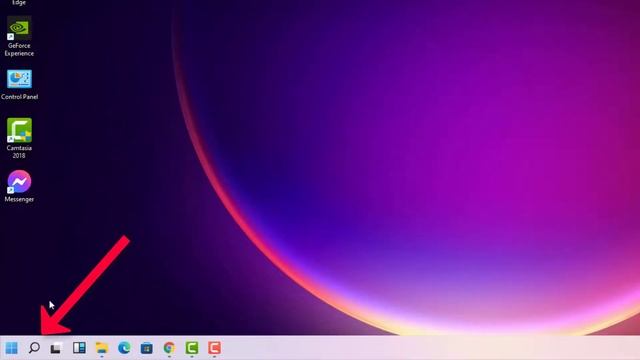The height and width of the screenshot is (360, 640).
Task: Open taskbar Search magnifying glass
Action: click(x=34, y=348)
